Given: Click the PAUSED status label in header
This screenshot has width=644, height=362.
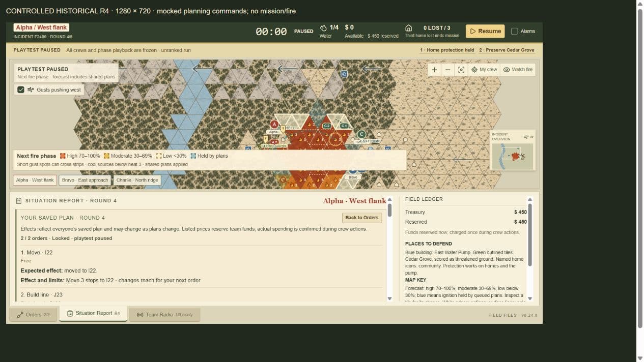Looking at the screenshot, I should [x=304, y=32].
